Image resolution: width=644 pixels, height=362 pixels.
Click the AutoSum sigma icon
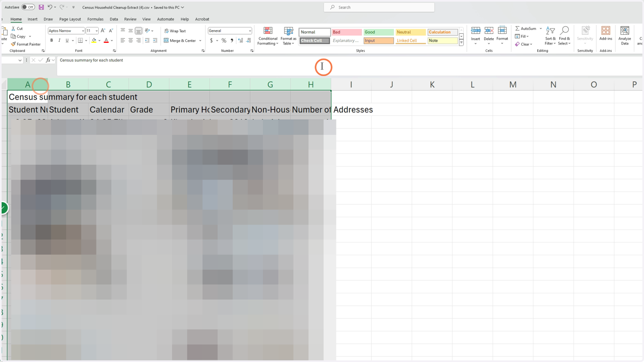pos(517,28)
